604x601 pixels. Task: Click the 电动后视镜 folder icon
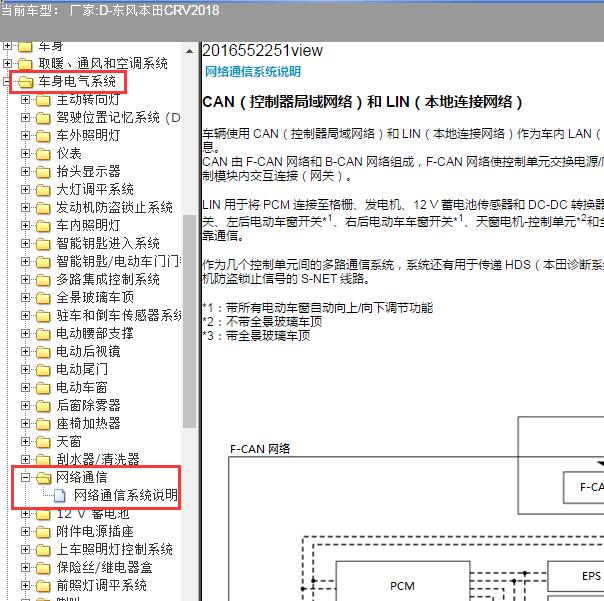coord(43,352)
